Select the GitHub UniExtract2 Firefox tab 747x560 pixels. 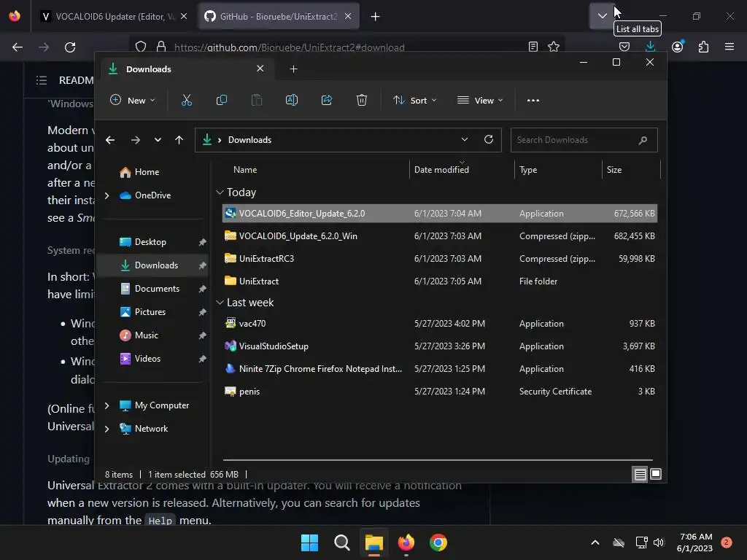coord(278,17)
